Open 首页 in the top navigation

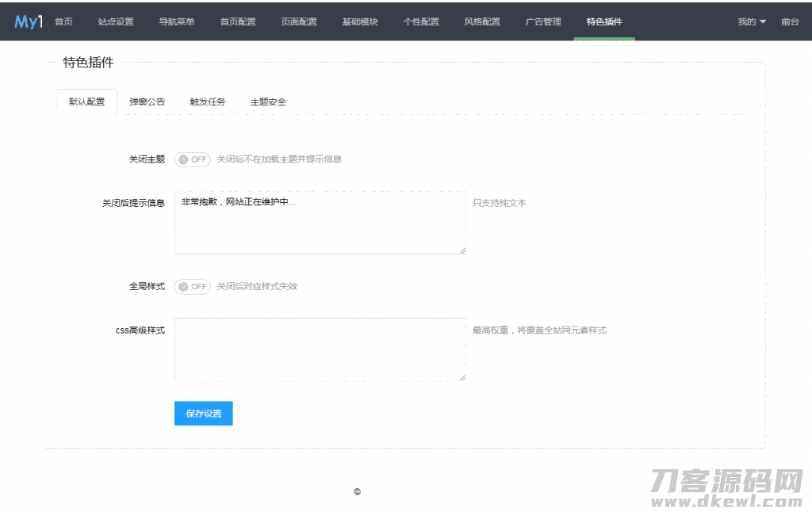pos(63,21)
